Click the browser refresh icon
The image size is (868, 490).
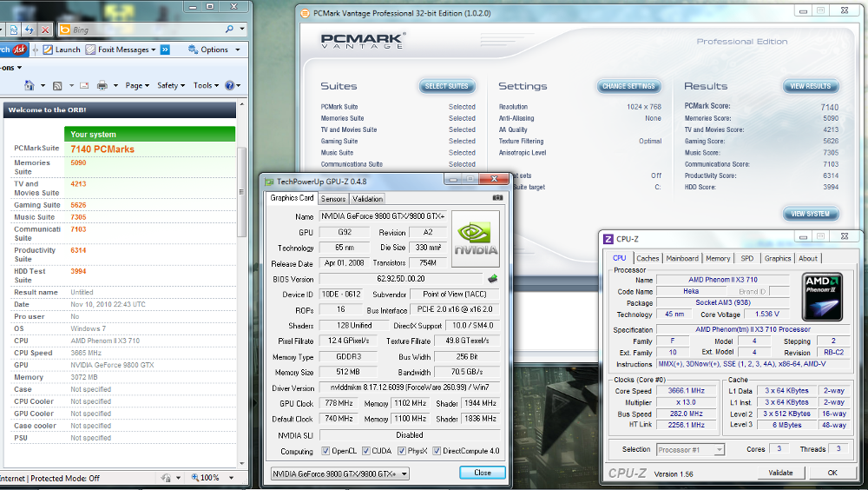(x=30, y=30)
